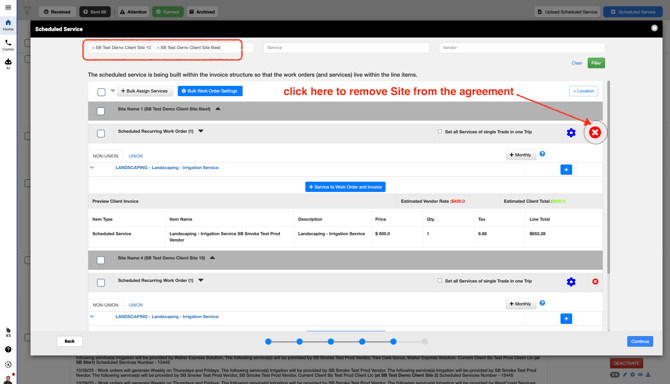Click the target icon near sidebar bottom
The width and height of the screenshot is (670, 384).
[x=8, y=364]
